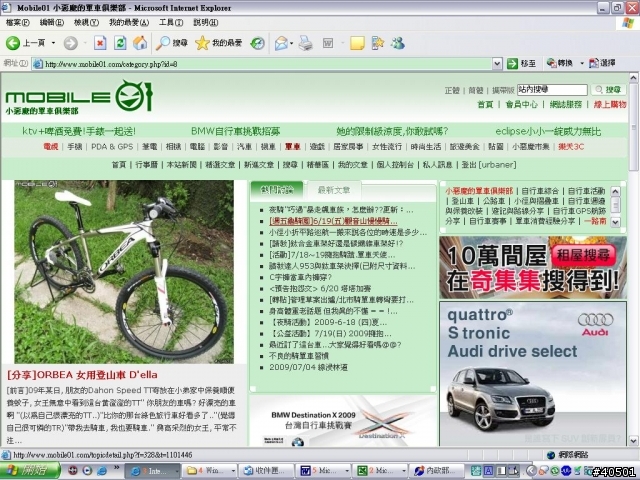
Task: Click the media player quick launch icon
Action: coord(87,471)
